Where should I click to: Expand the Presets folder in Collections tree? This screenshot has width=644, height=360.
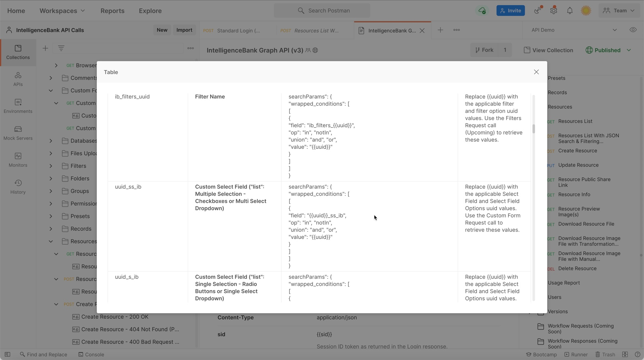[51, 216]
